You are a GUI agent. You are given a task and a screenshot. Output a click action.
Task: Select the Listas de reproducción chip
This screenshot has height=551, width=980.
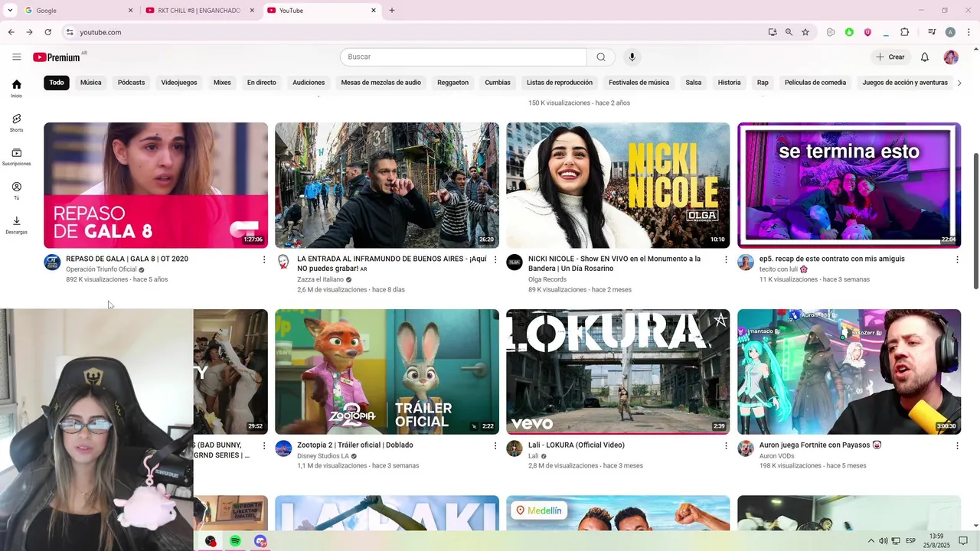pyautogui.click(x=560, y=83)
